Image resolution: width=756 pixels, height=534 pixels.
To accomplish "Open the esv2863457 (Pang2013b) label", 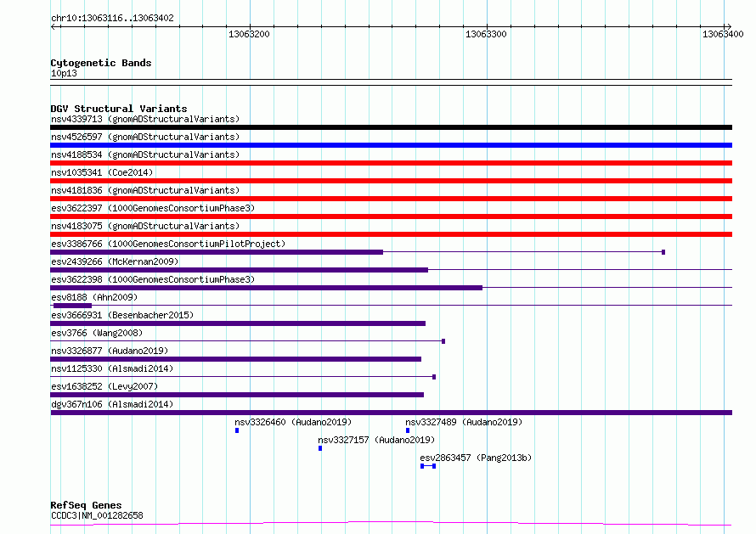I will pyautogui.click(x=476, y=458).
